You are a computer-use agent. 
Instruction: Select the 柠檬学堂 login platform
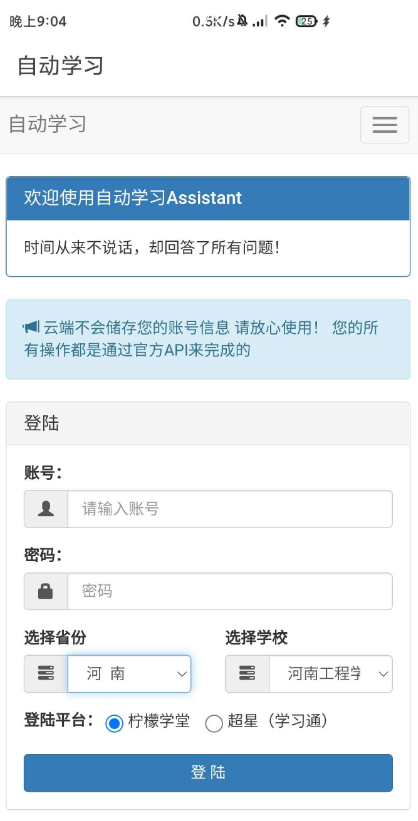tap(114, 723)
